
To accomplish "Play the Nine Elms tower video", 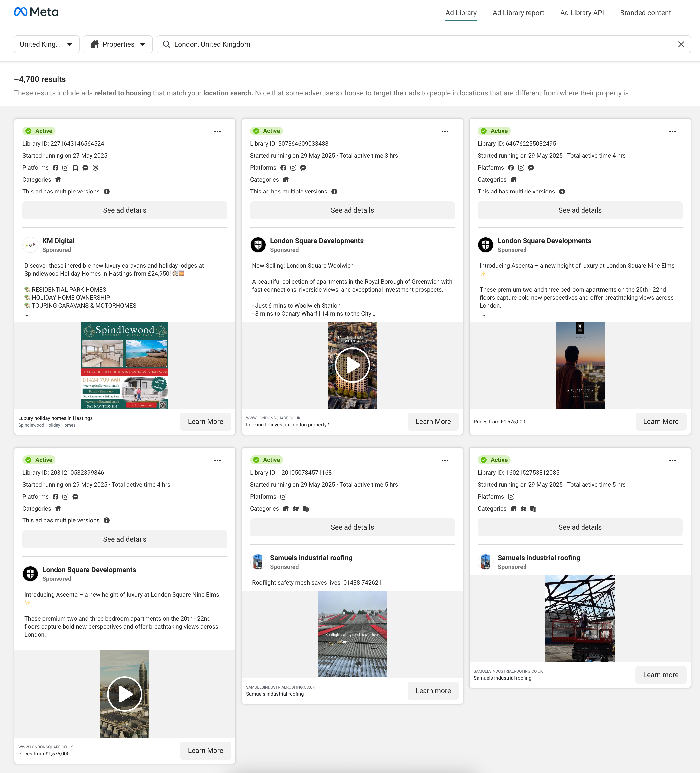I will click(x=124, y=694).
